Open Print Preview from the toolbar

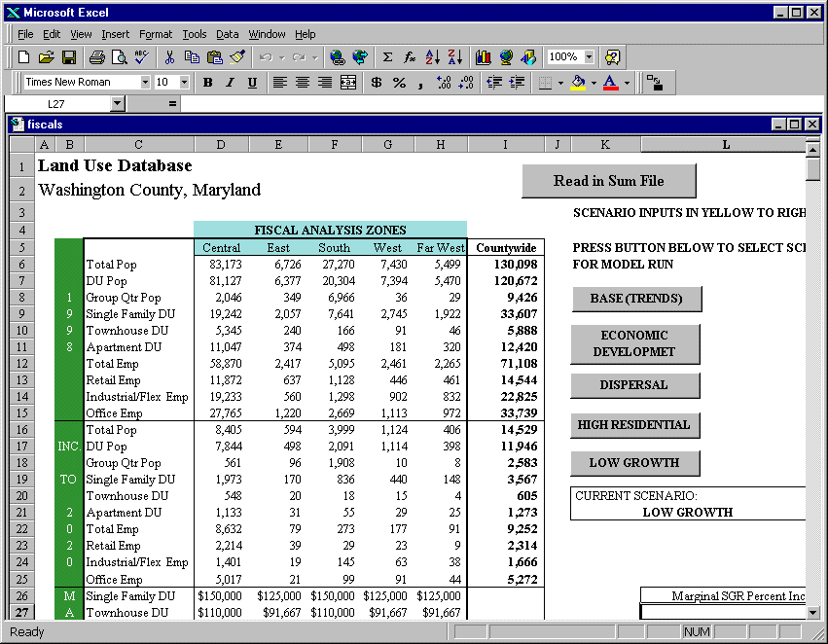pos(120,57)
